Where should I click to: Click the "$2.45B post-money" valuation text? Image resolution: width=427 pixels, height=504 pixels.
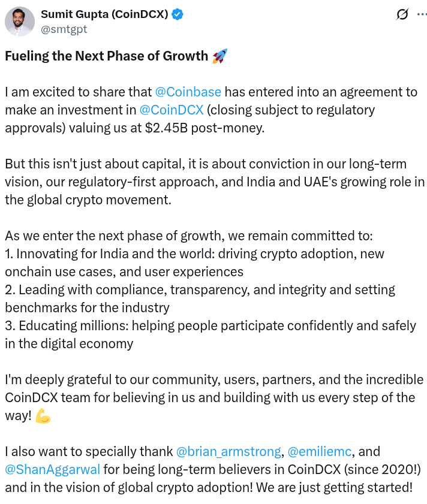pos(212,128)
